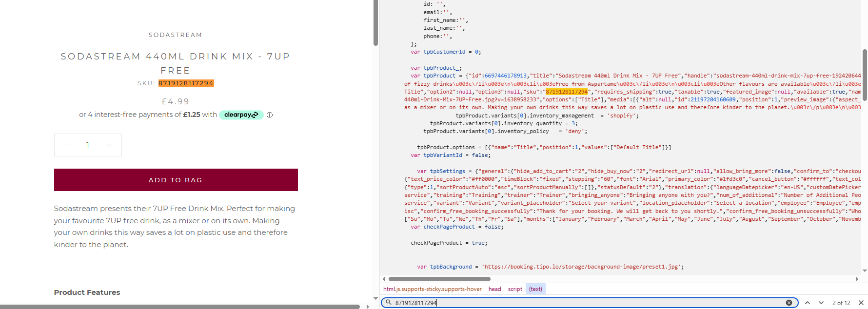Click the page vertical scrollbar thumb
Viewport: 868px width, 309px height.
[376, 23]
